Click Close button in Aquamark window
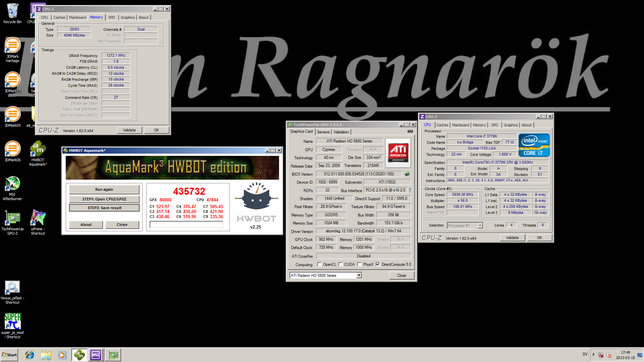This screenshot has width=644, height=362. (122, 225)
